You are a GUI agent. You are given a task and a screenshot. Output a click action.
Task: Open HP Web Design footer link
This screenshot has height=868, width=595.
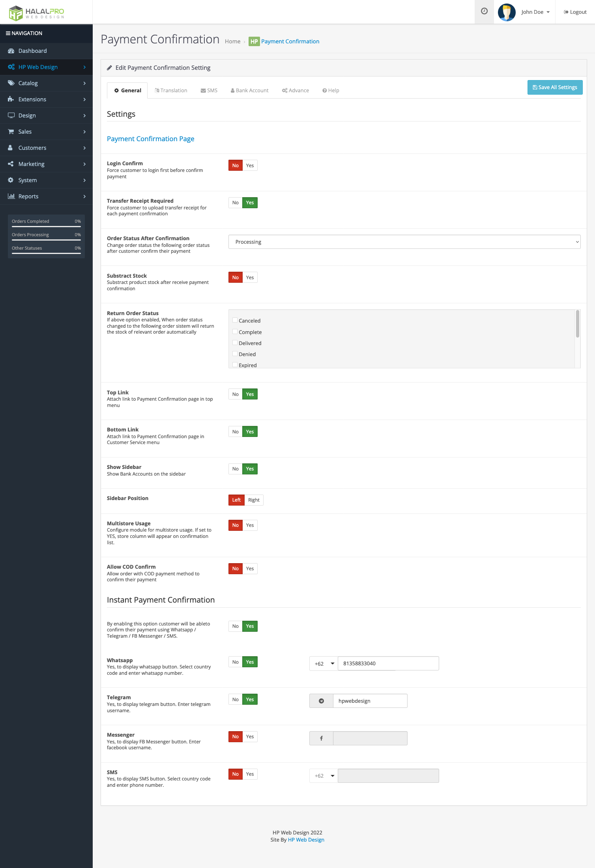click(306, 840)
